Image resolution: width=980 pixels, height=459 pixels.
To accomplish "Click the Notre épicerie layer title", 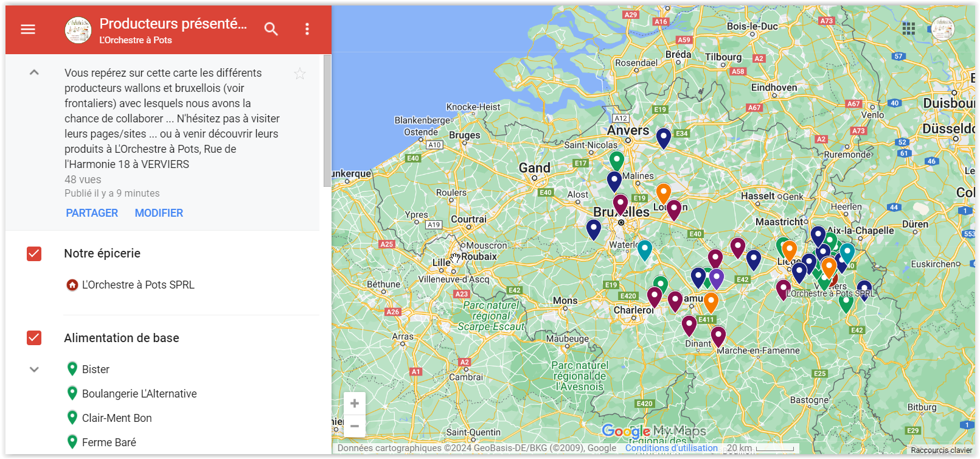I will [102, 253].
